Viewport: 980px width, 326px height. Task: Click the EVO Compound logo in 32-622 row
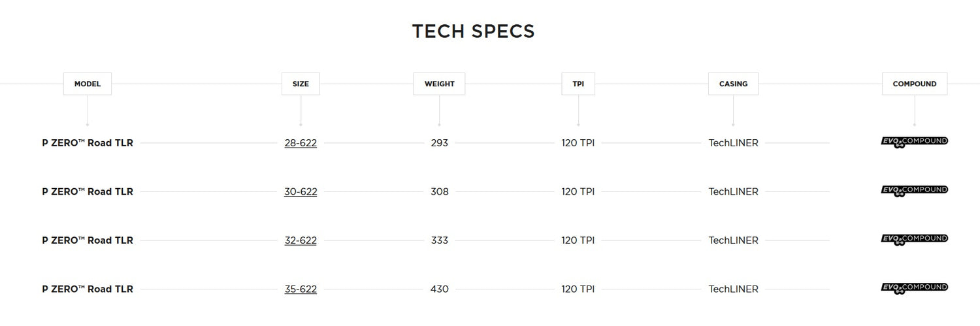[x=914, y=240]
